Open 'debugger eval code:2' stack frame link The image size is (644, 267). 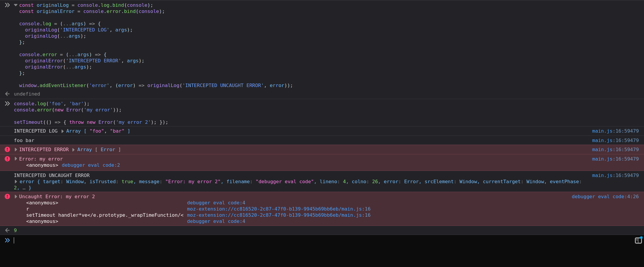pos(91,165)
